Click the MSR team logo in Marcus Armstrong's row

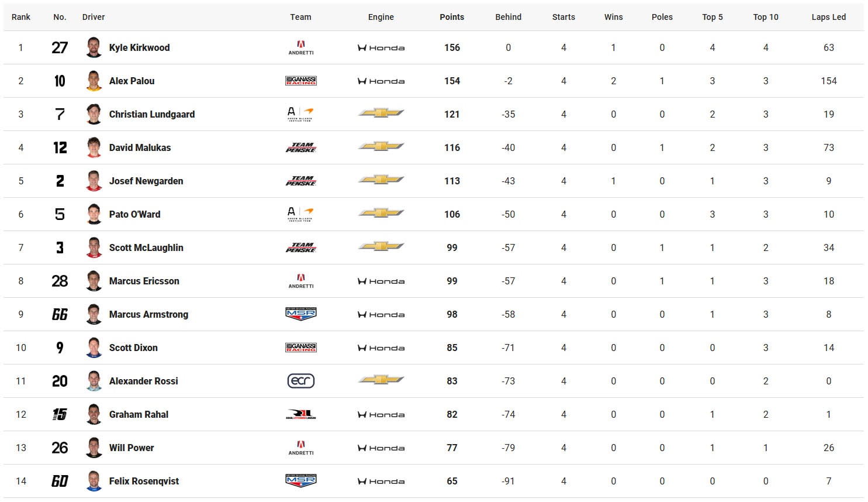click(x=300, y=314)
